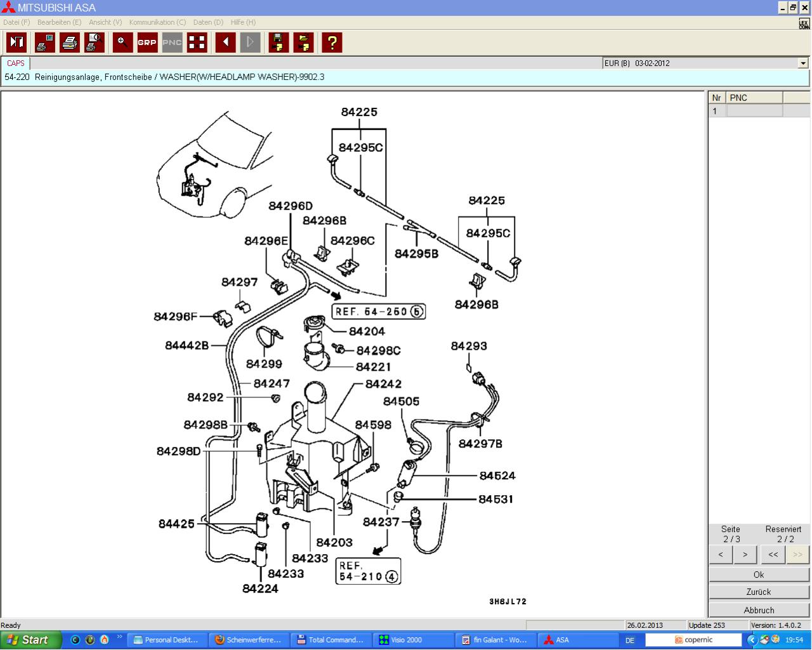Open the Ansicht menu
Viewport: 812px width, 650px height.
coord(105,22)
